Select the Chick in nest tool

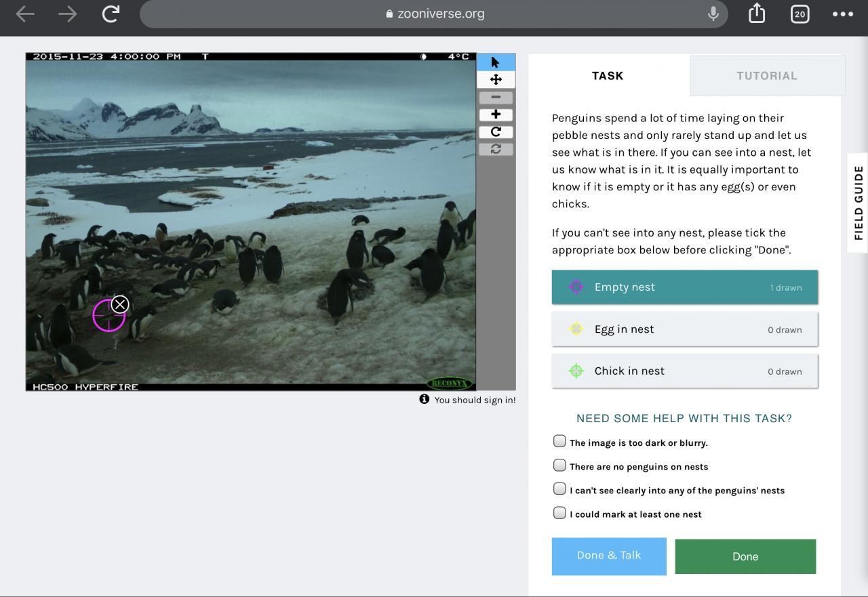tap(685, 371)
